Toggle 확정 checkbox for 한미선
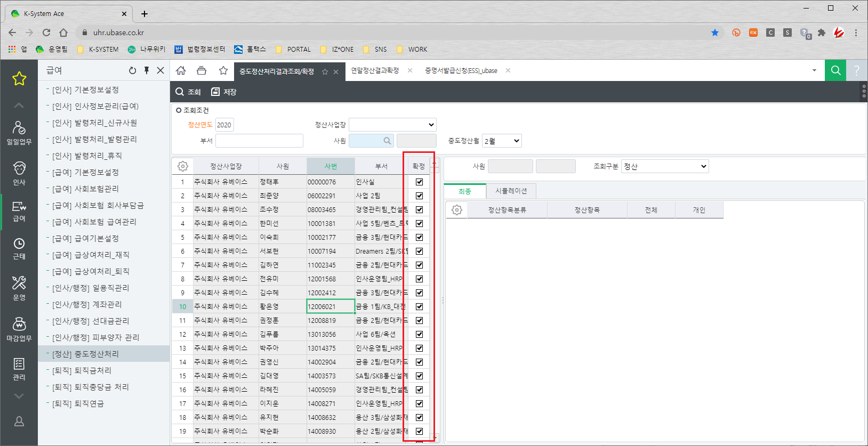The height and width of the screenshot is (446, 868). [419, 223]
